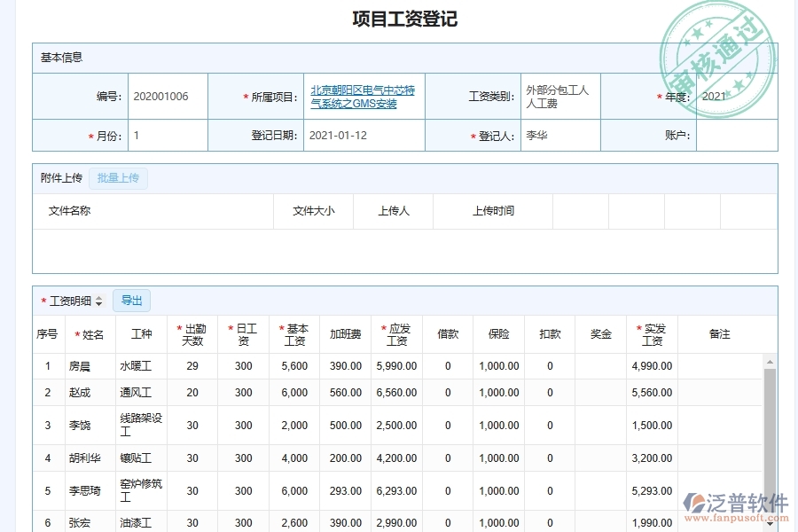Open the 年度 field showing 2021

[x=736, y=97]
